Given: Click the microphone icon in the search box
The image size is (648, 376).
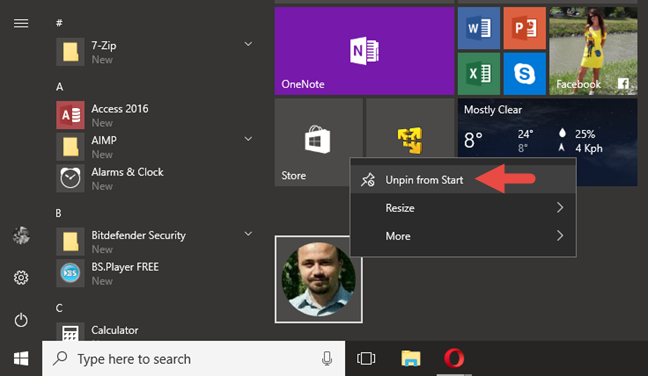Looking at the screenshot, I should (x=327, y=359).
